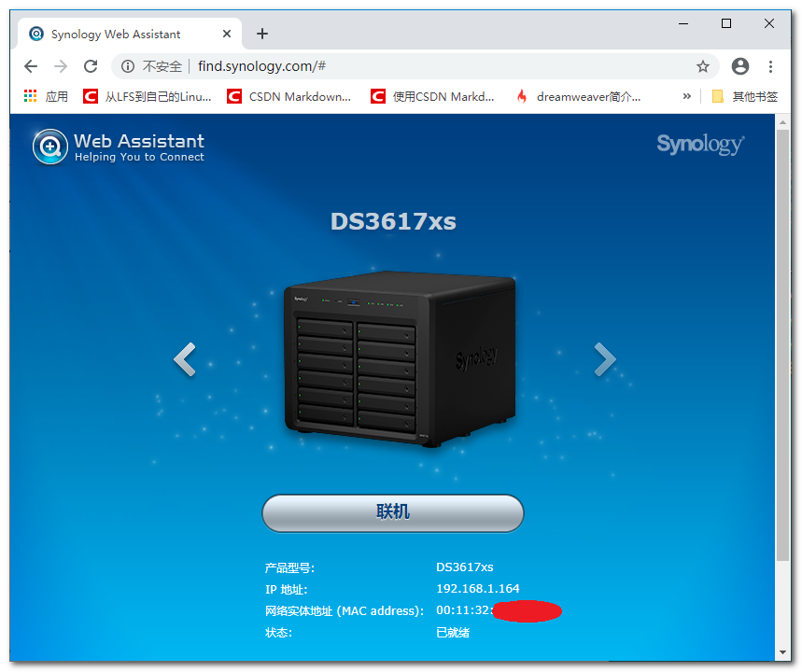Click the browser Back arrow

point(31,66)
